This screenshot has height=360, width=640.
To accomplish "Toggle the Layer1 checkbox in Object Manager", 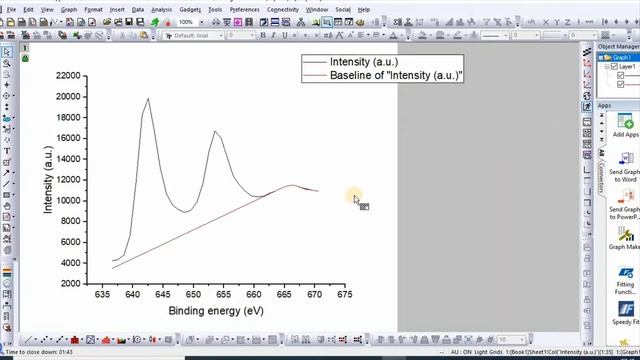I will tap(614, 66).
